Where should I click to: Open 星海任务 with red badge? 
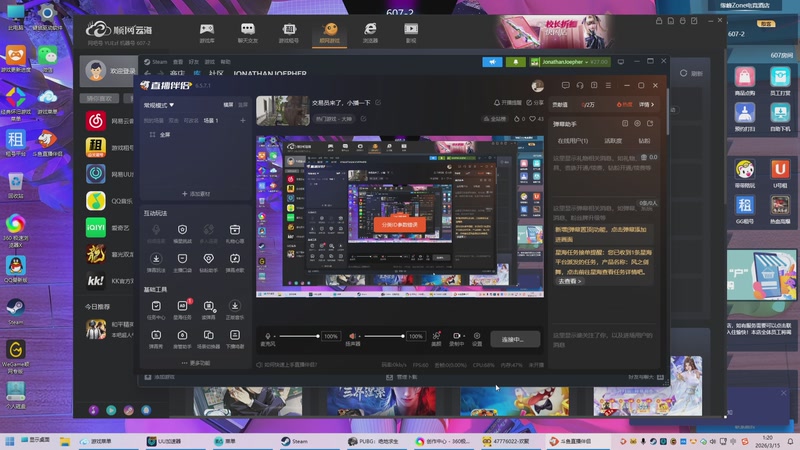point(182,310)
